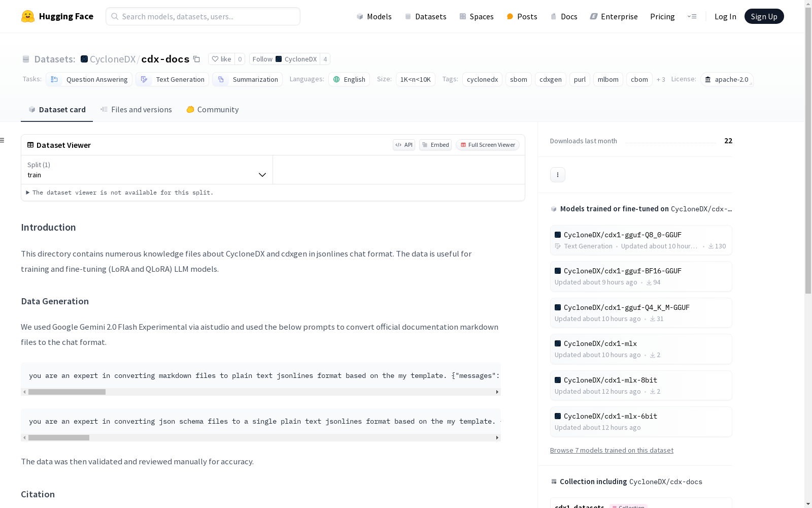Viewport: 812px width, 508px height.
Task: Expand the +3 more tags
Action: [661, 79]
